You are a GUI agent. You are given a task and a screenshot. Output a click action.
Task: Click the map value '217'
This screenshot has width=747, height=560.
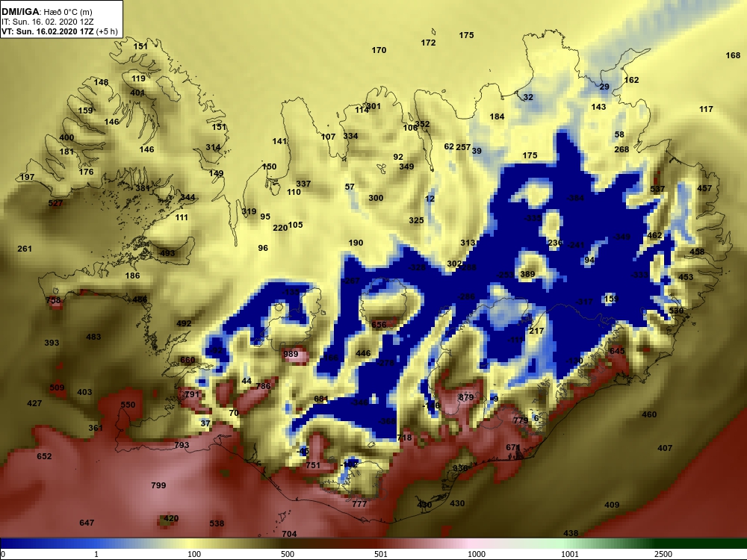pyautogui.click(x=536, y=331)
